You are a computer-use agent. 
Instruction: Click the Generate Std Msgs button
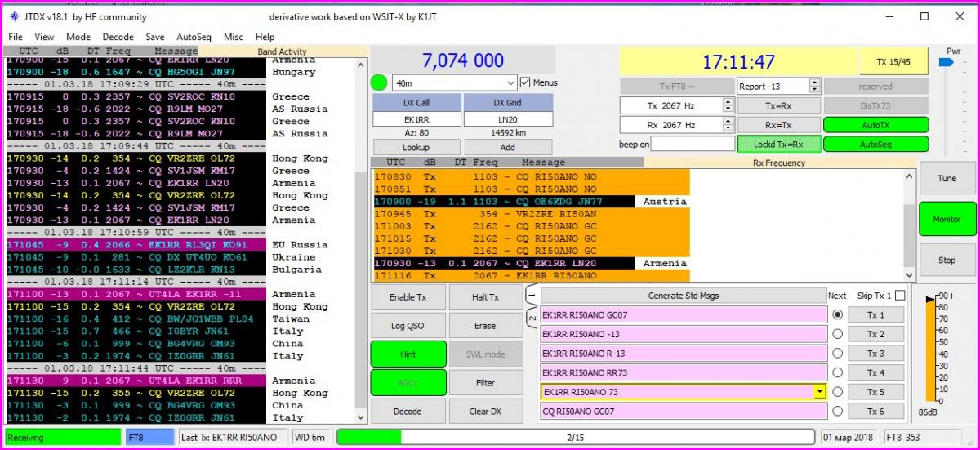click(x=683, y=296)
